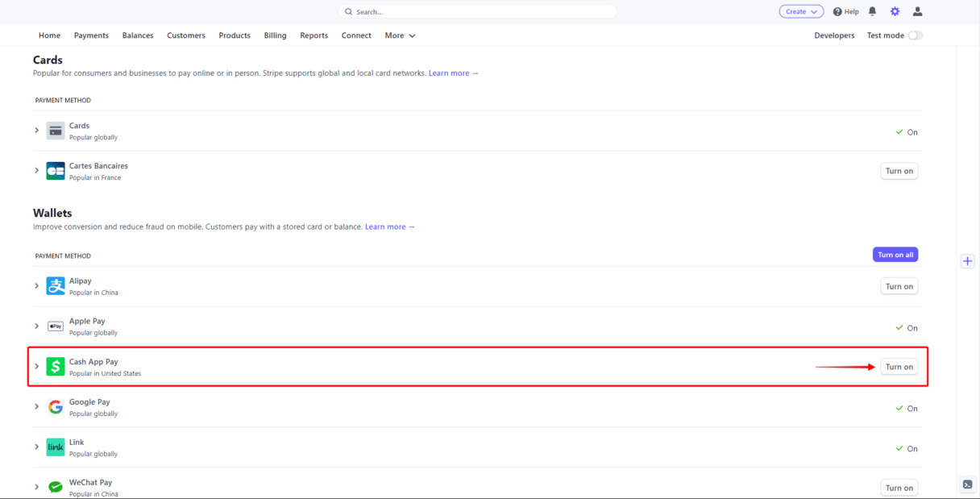Viewport: 980px width, 499px height.
Task: Expand the Apple Pay row
Action: click(x=36, y=326)
